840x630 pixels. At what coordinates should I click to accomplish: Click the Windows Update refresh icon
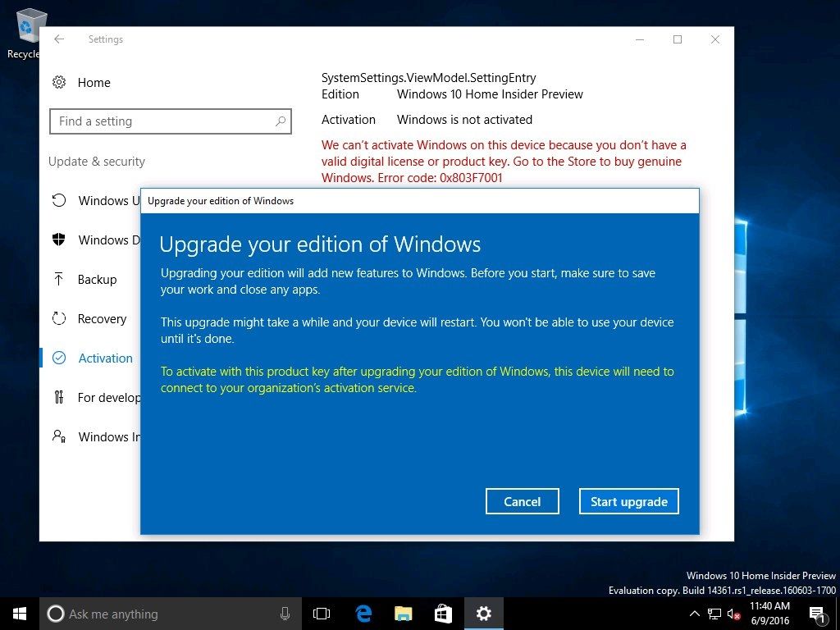click(x=59, y=200)
